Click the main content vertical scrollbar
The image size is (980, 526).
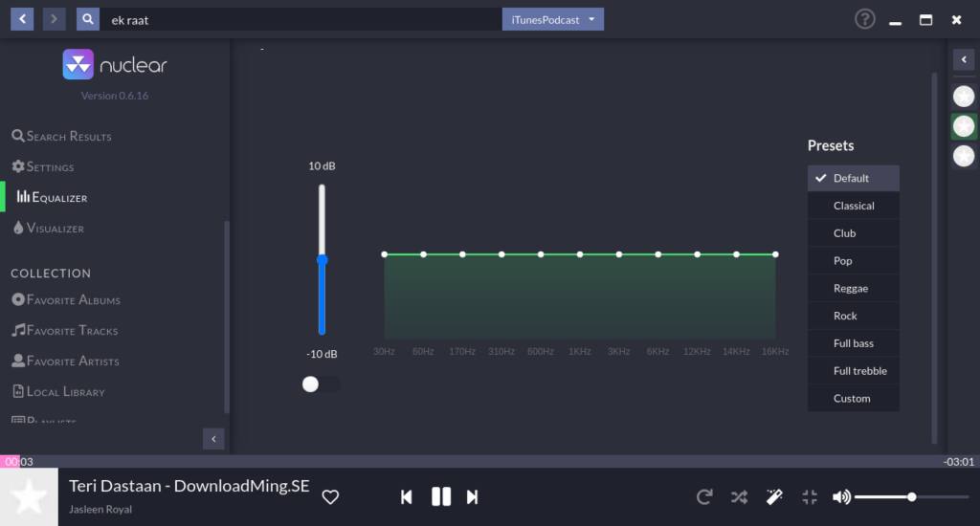coord(934,257)
